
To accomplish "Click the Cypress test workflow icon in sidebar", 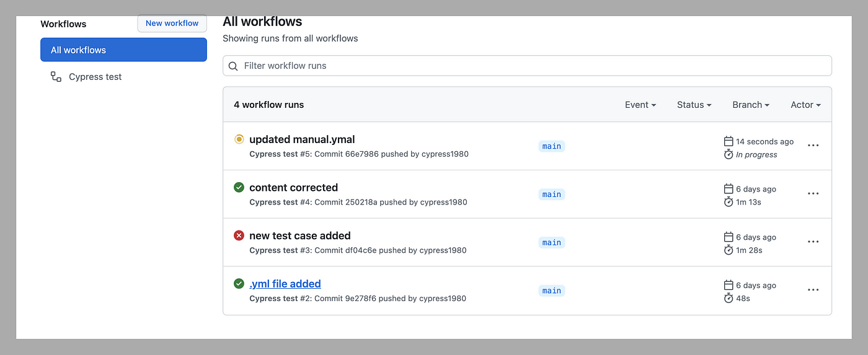I will [56, 77].
